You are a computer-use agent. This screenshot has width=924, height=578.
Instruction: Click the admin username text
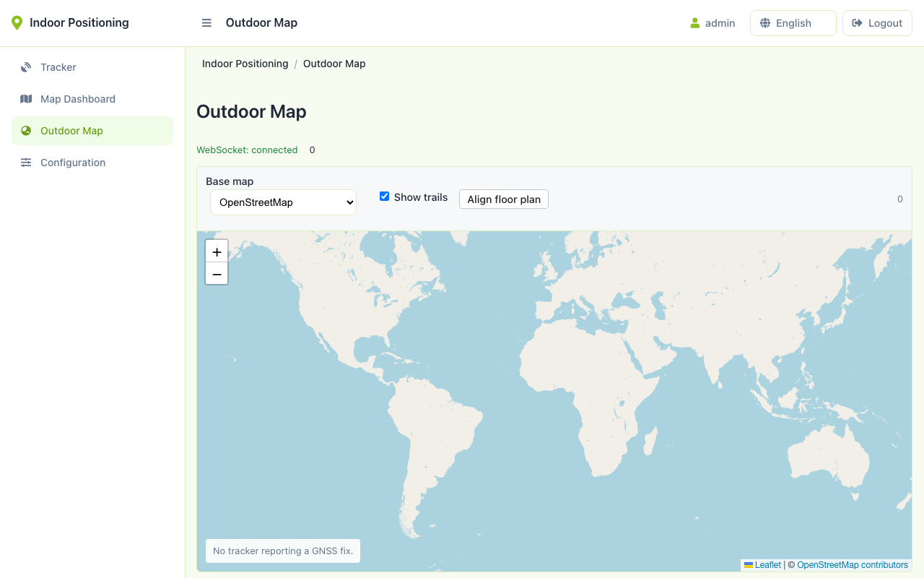click(720, 23)
